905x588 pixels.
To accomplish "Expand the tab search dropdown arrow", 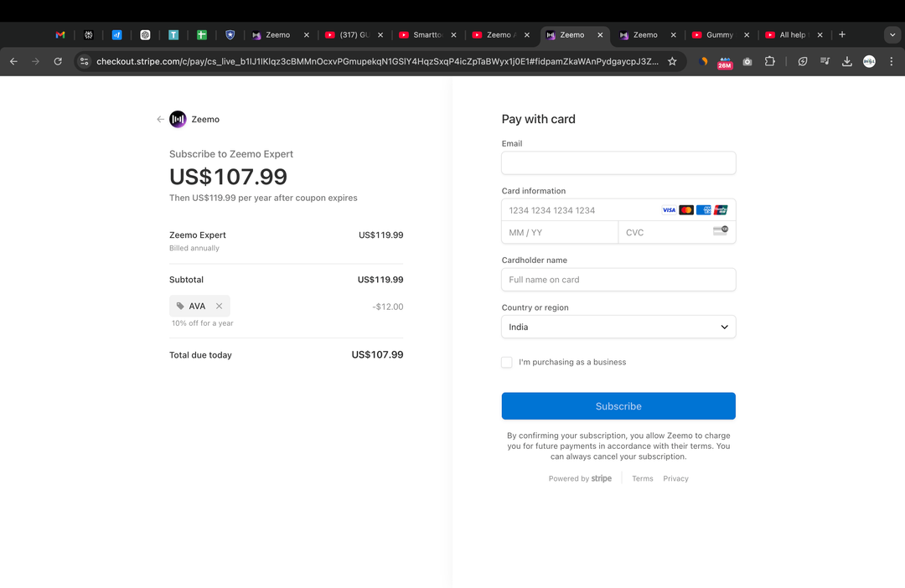I will [x=892, y=35].
